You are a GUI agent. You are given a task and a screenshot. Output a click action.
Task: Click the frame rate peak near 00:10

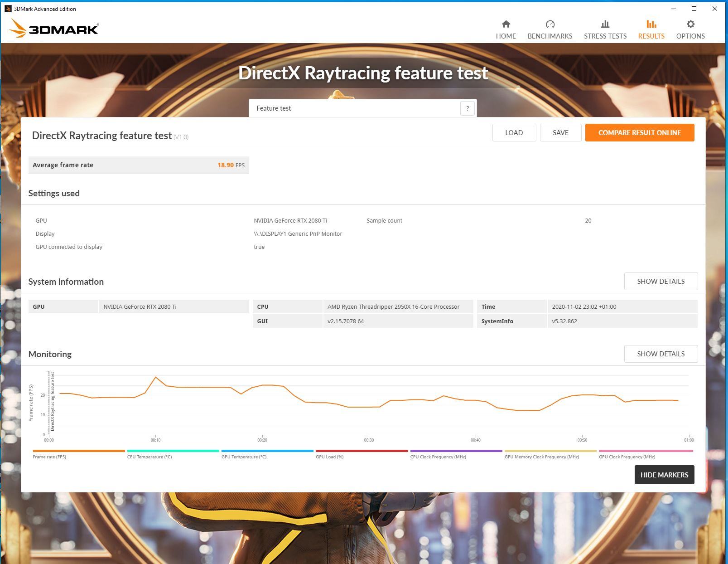[x=156, y=377]
